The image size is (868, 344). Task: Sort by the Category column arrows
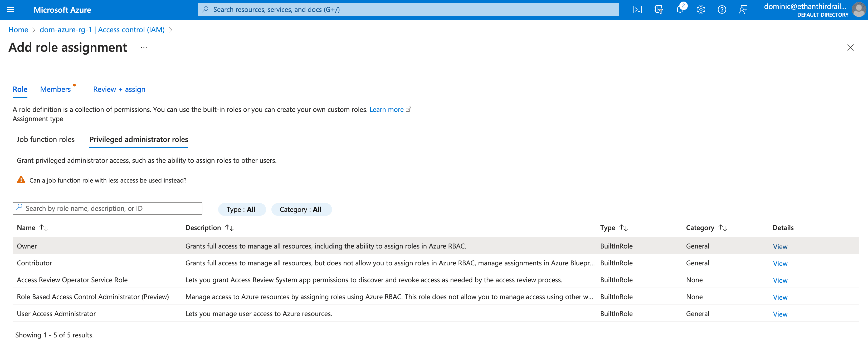coord(723,228)
